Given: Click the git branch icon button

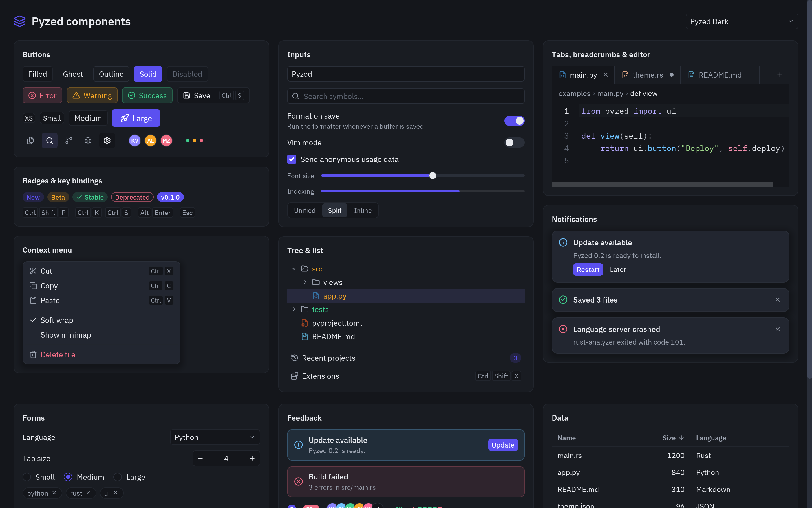Looking at the screenshot, I should pos(69,141).
